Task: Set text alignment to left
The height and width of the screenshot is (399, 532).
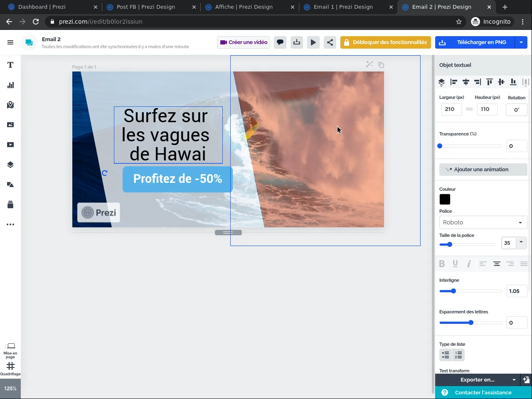Action: pos(483,264)
